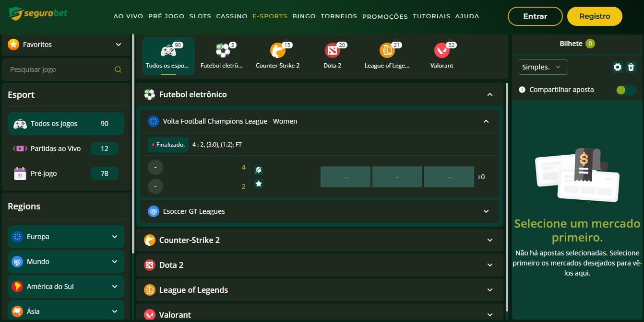Viewport: 644px width, 322px height.
Task: Click the Finalizado status badge
Action: click(x=168, y=144)
